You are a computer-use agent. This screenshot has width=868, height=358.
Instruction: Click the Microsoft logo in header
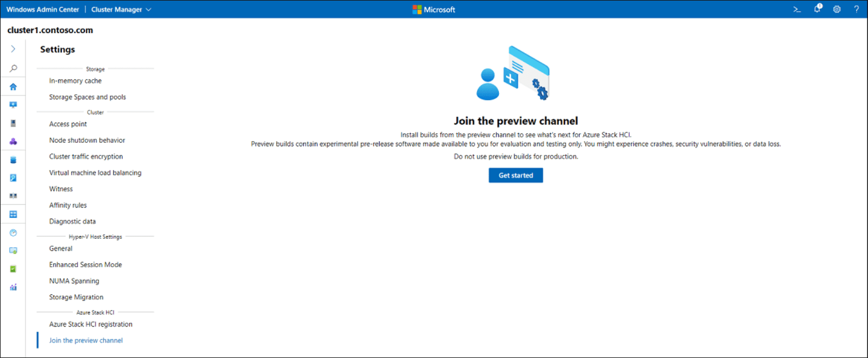pyautogui.click(x=433, y=9)
